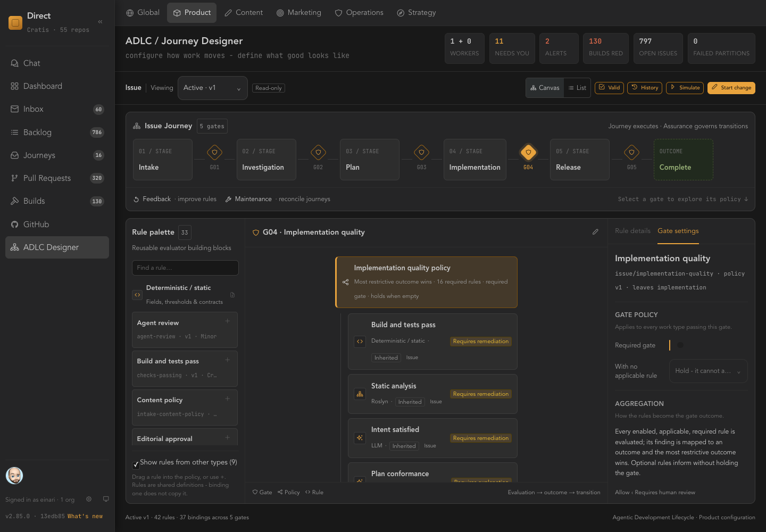
Task: Select gate G05 before the Complete outcome
Action: (x=631, y=153)
